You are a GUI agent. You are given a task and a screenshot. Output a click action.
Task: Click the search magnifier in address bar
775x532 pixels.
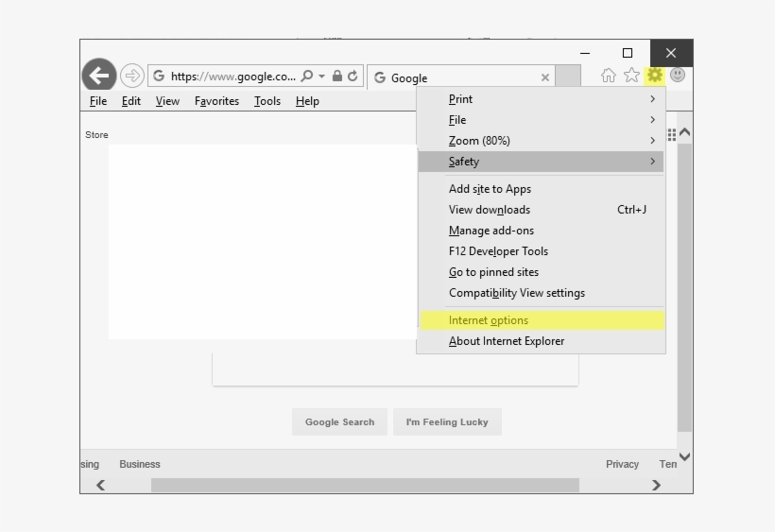point(307,76)
